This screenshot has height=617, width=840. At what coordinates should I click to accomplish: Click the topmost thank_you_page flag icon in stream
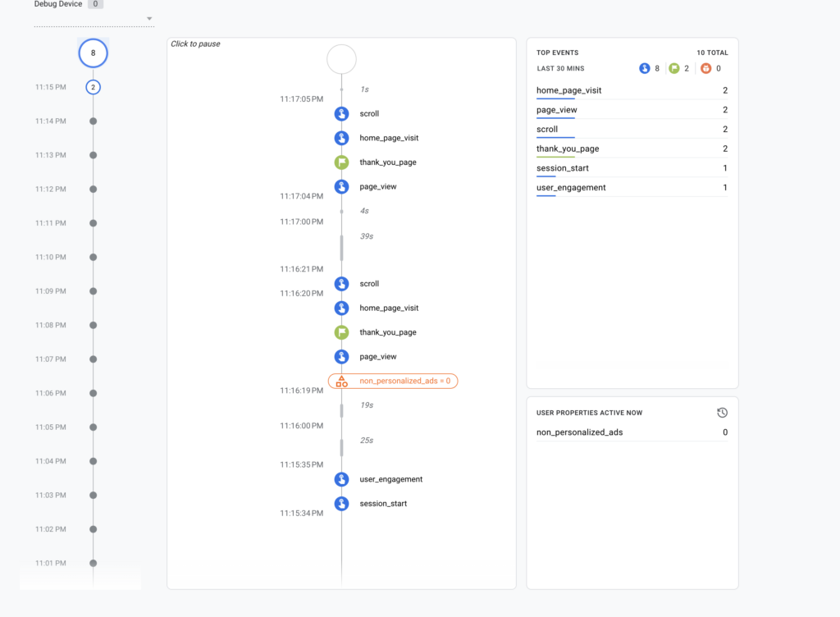pos(341,162)
